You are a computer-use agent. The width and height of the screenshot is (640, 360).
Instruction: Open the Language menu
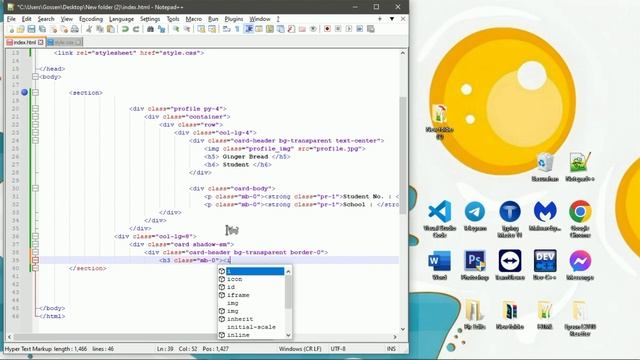121,19
